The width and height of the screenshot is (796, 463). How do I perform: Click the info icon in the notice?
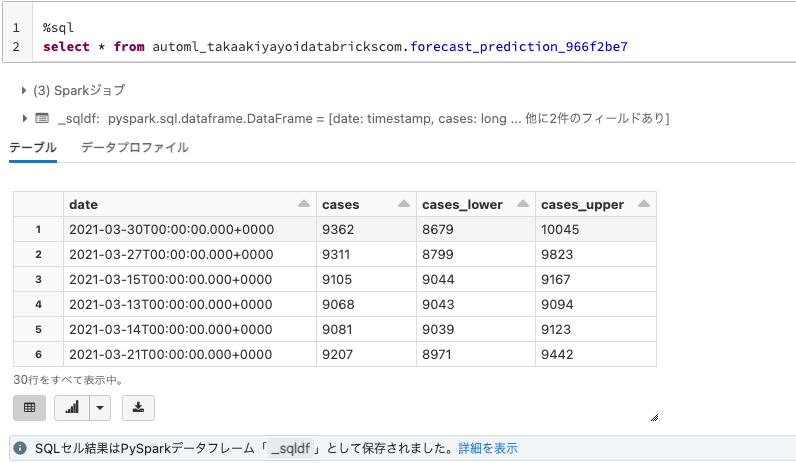click(x=20, y=448)
